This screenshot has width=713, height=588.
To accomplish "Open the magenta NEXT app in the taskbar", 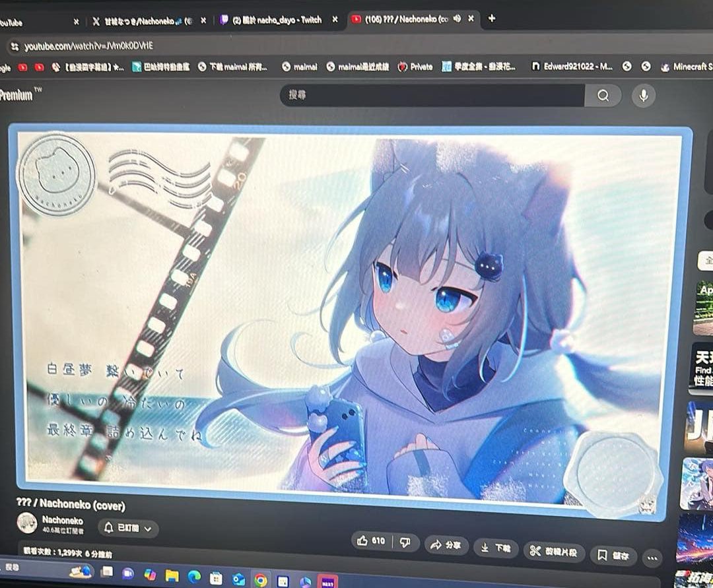I will coord(328,583).
